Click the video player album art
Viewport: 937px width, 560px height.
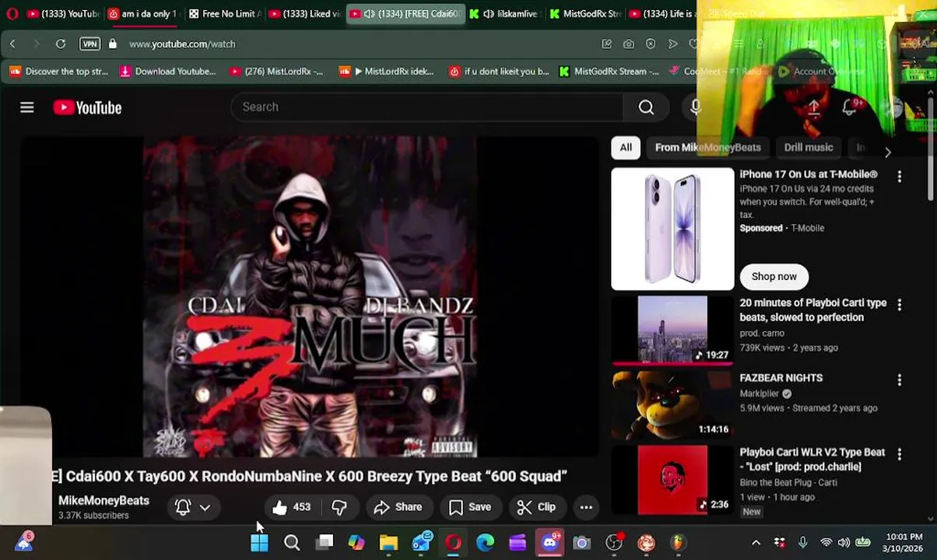pos(310,296)
